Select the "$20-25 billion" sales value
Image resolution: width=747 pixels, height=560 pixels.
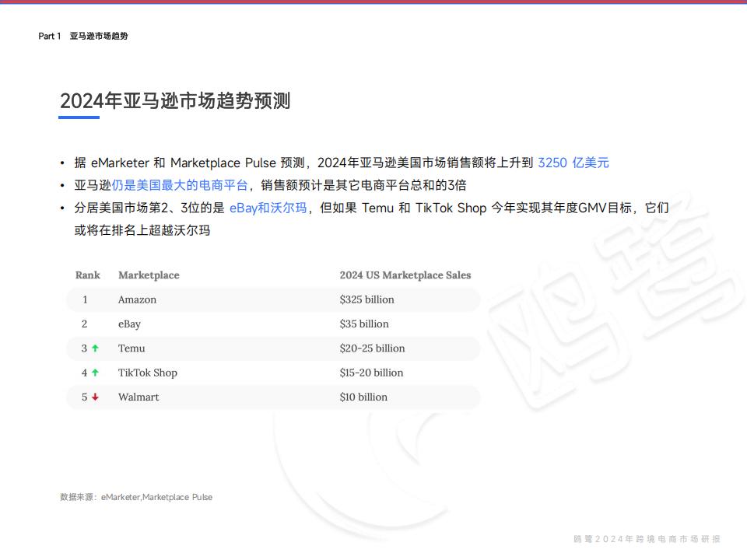pos(372,348)
